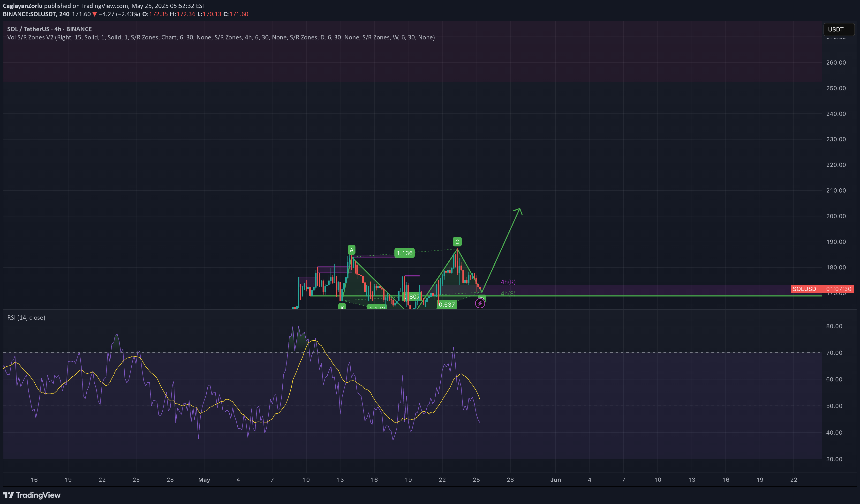The height and width of the screenshot is (504, 860).
Task: Open the USDT currency selector
Action: tap(839, 29)
